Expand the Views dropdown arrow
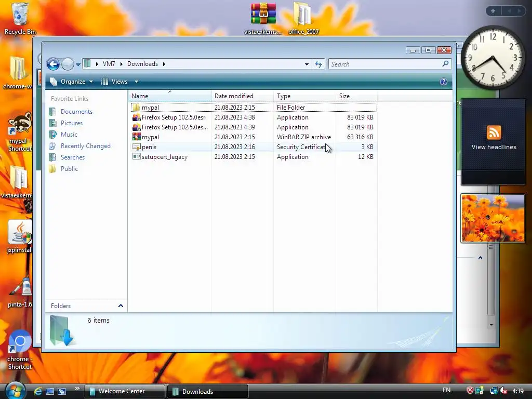The height and width of the screenshot is (399, 532). pos(136,82)
